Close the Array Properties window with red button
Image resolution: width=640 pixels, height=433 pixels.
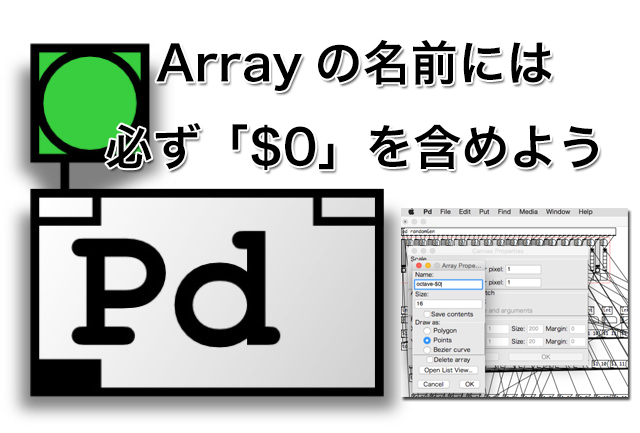pos(419,265)
